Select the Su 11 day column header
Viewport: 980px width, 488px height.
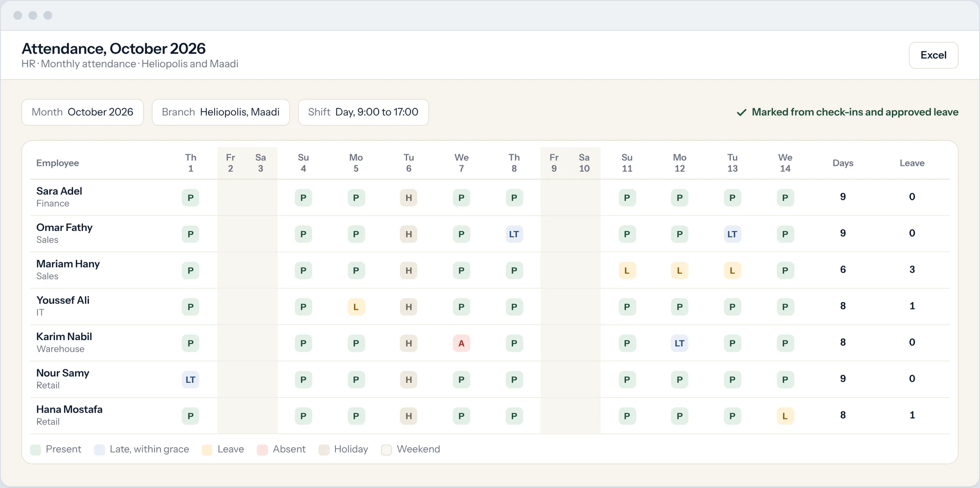point(627,163)
